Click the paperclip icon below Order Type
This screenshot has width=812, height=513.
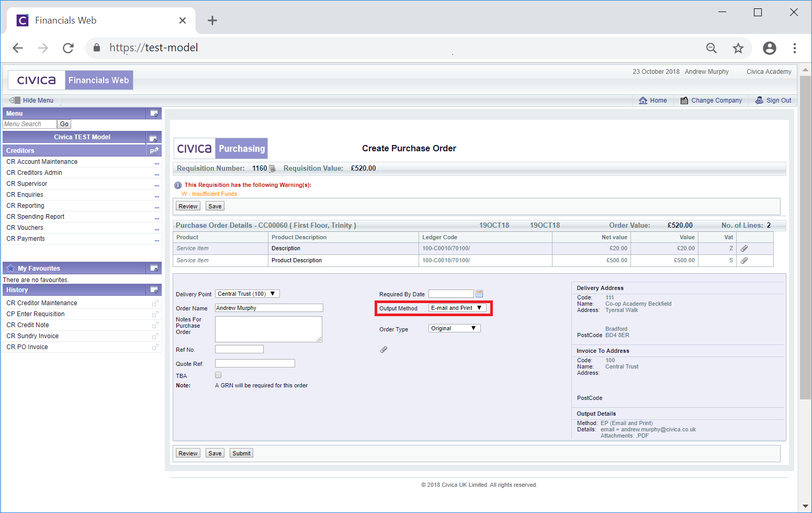click(384, 350)
